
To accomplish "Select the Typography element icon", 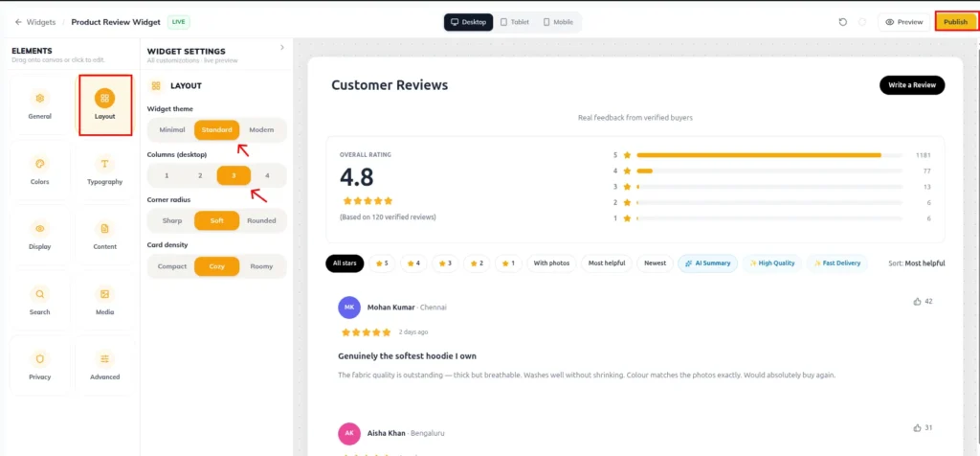I will 104,164.
